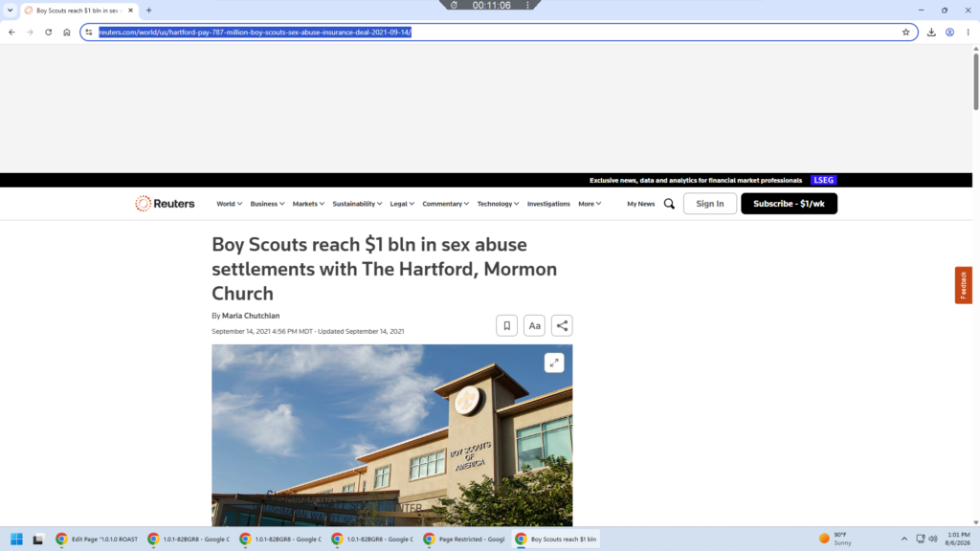Click the LSEG badge

coord(823,180)
